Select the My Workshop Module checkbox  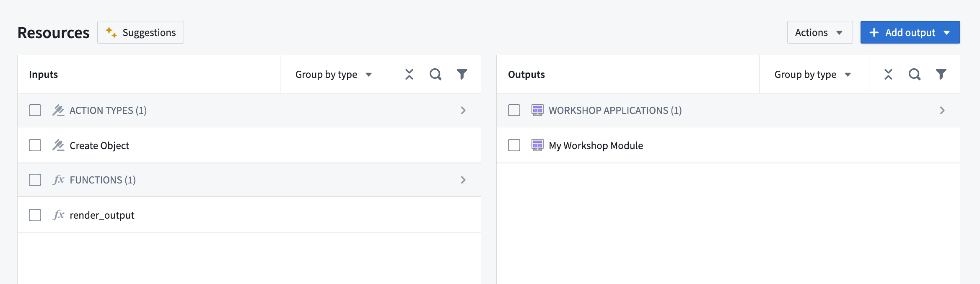[514, 145]
